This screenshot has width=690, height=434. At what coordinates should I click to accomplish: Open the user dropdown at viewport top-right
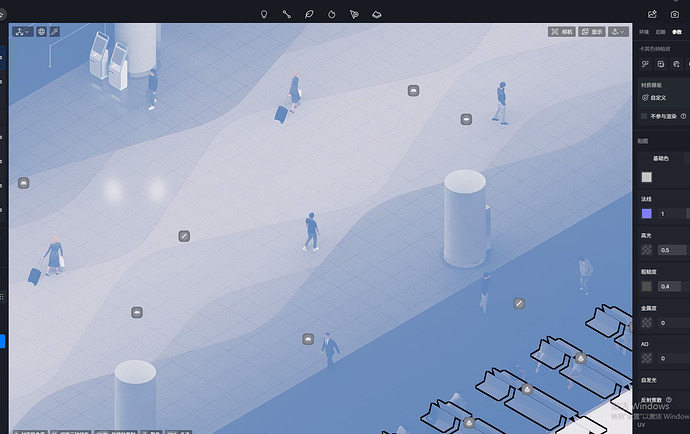[618, 32]
